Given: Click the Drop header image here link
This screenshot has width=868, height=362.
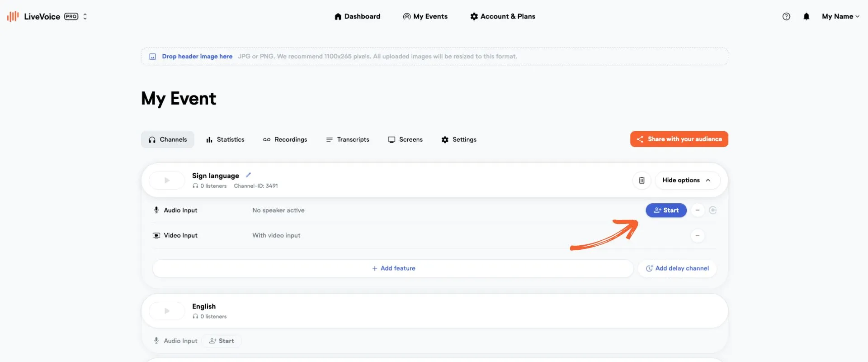Looking at the screenshot, I should click(197, 57).
